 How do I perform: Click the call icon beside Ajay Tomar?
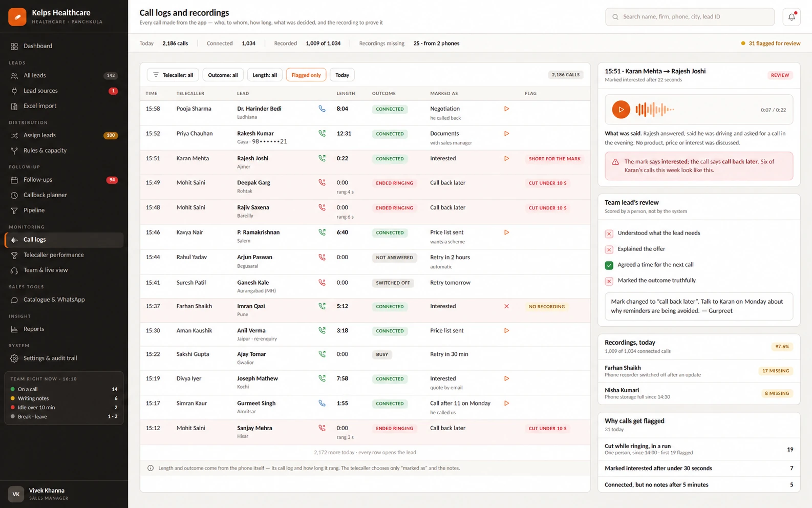(x=322, y=354)
